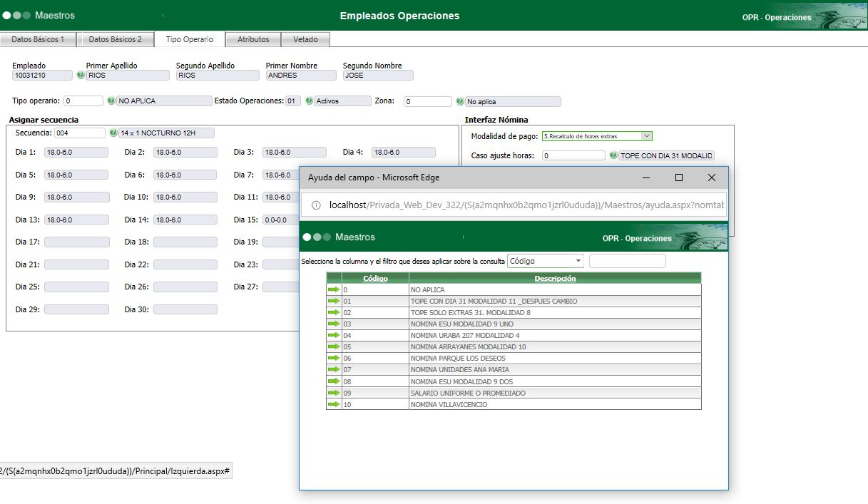Open help for Caso ajuste horas
Screen dimensions: 868x504
[613, 155]
